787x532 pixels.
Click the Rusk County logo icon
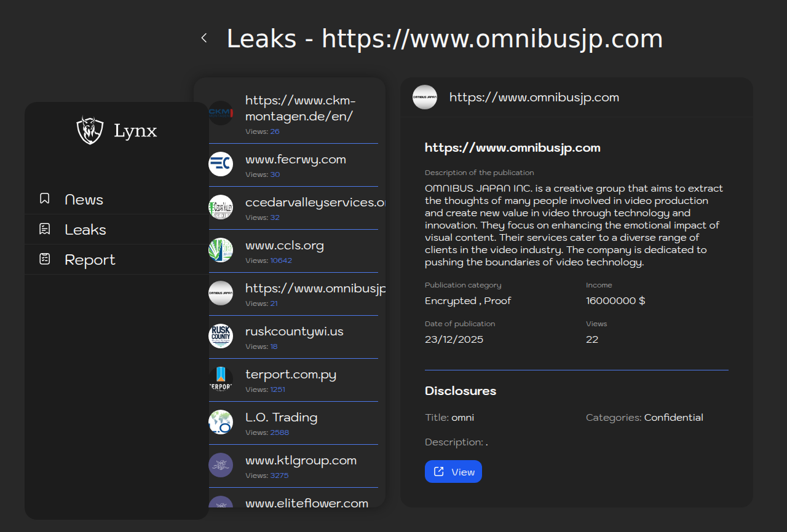[x=221, y=336]
